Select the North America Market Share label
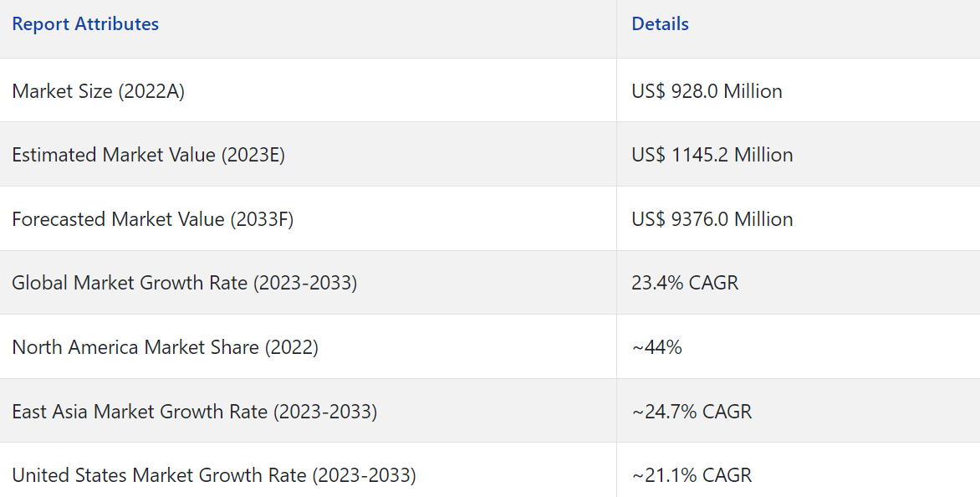Viewport: 980px width, 497px height. [165, 347]
